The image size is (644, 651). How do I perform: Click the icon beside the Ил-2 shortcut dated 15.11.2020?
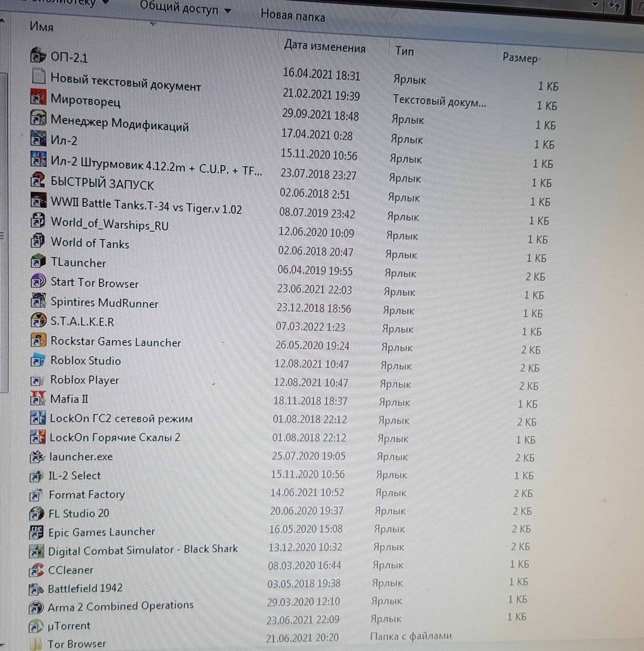38,138
